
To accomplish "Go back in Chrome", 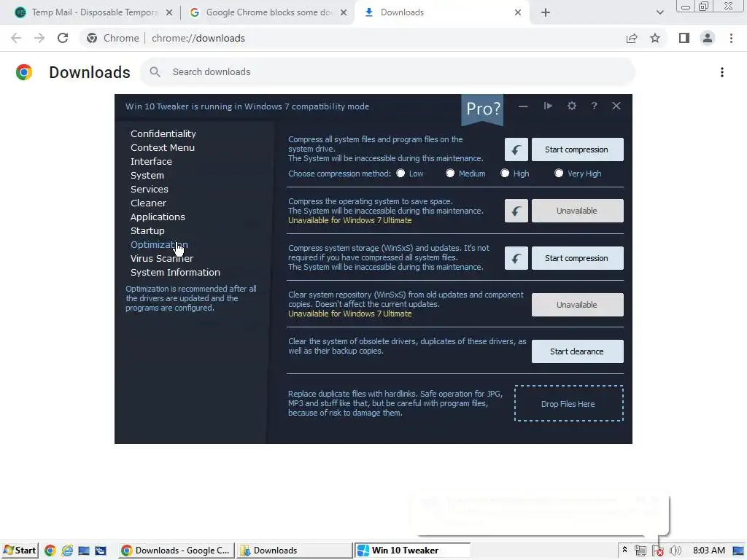I will click(x=16, y=38).
